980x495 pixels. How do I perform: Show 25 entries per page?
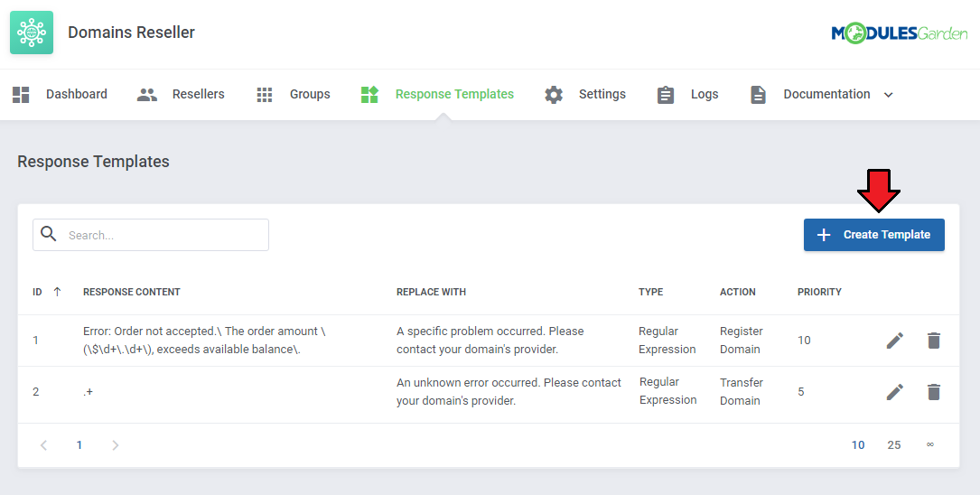coord(894,445)
